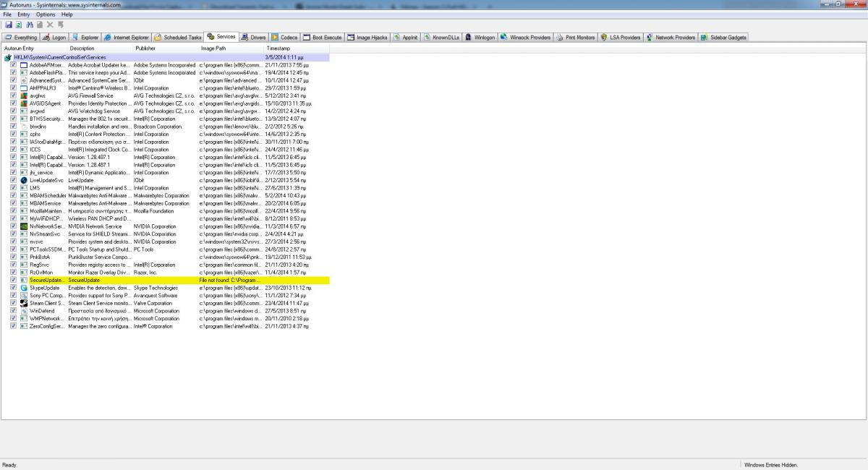Click the Properties toolbar icon
The height and width of the screenshot is (470, 868).
[x=40, y=25]
